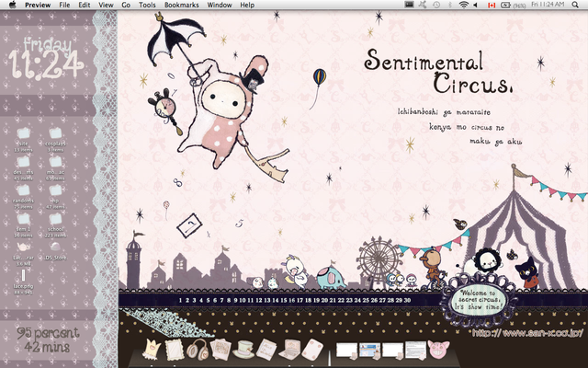Viewport: 588px width, 368px height.
Task: Select the school folder on desktop
Action: point(53,227)
